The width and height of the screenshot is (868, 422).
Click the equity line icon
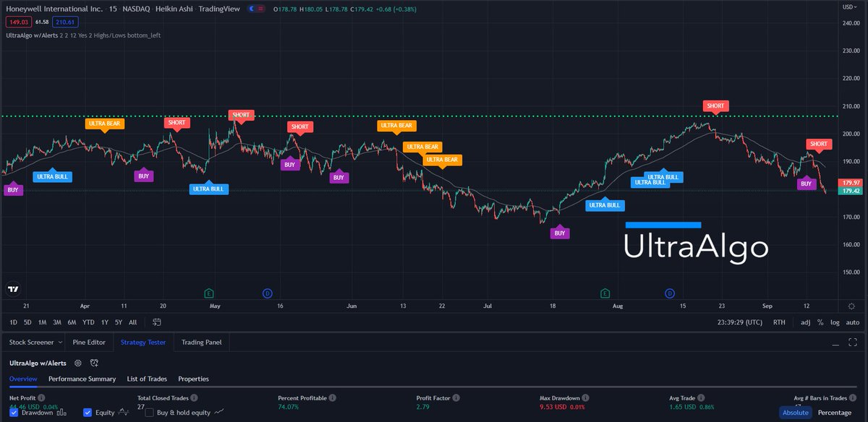[124, 413]
